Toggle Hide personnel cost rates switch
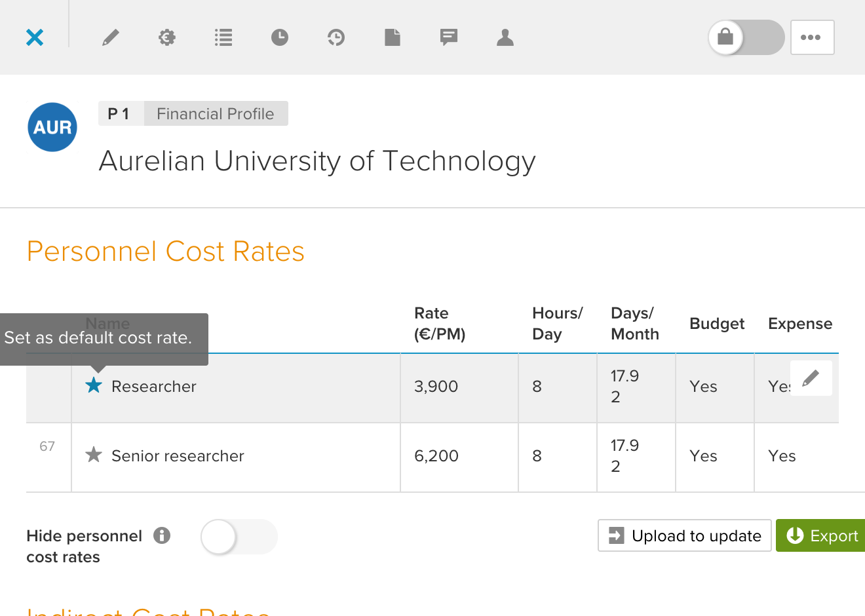The image size is (865, 616). point(239,537)
